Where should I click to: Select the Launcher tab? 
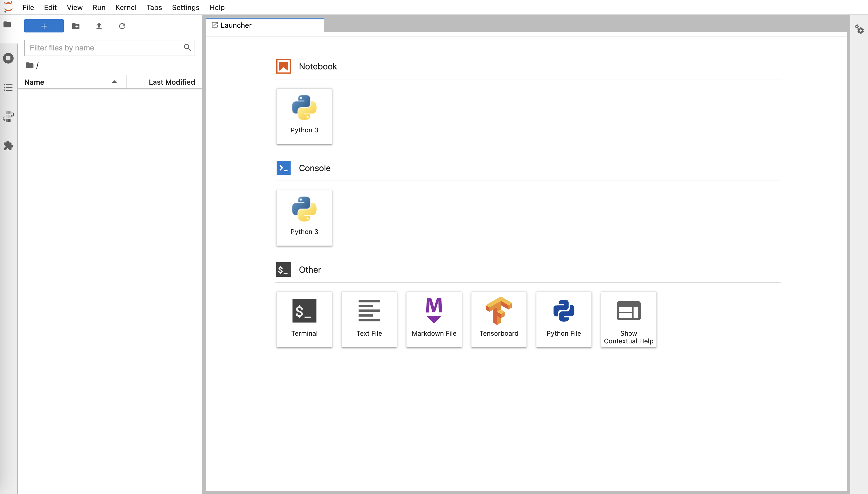(x=265, y=25)
